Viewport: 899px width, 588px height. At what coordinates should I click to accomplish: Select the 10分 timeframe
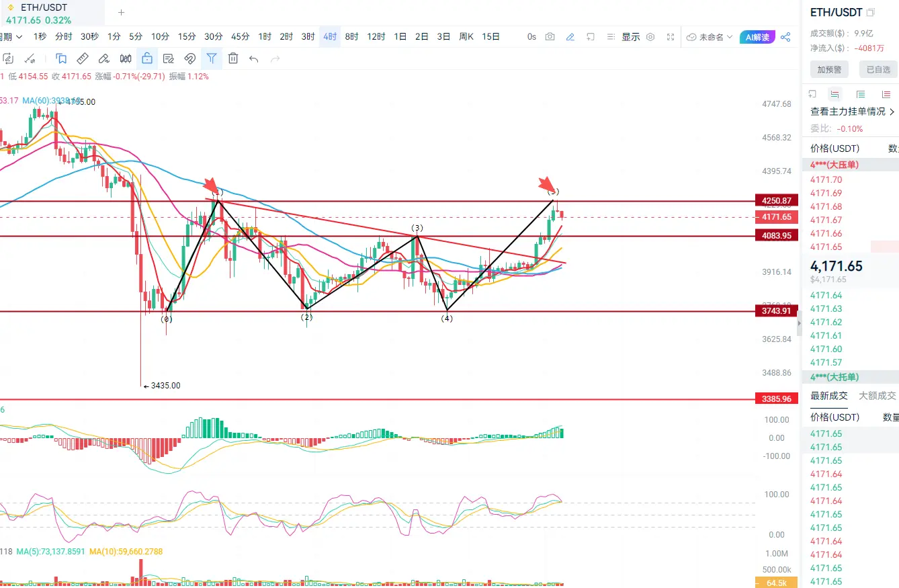pos(160,37)
